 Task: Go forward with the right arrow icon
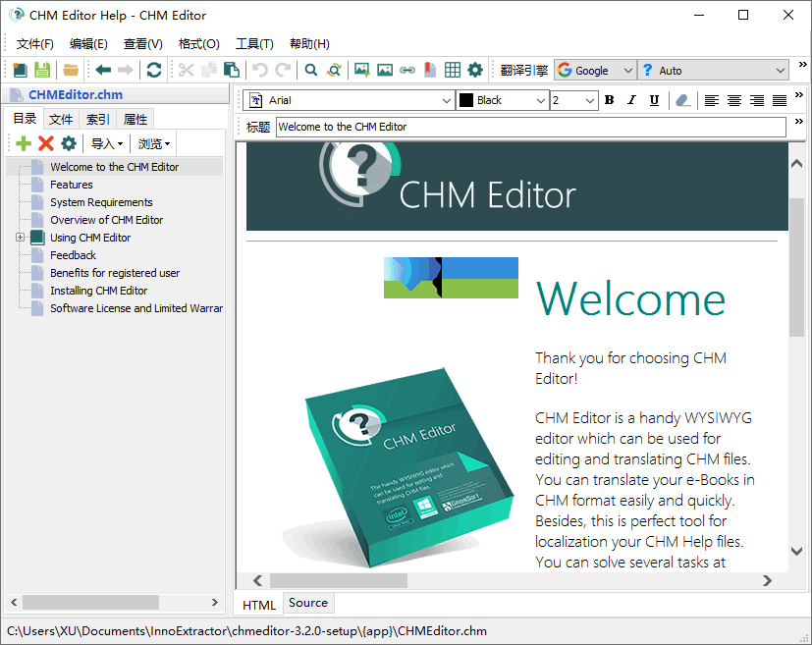point(126,70)
